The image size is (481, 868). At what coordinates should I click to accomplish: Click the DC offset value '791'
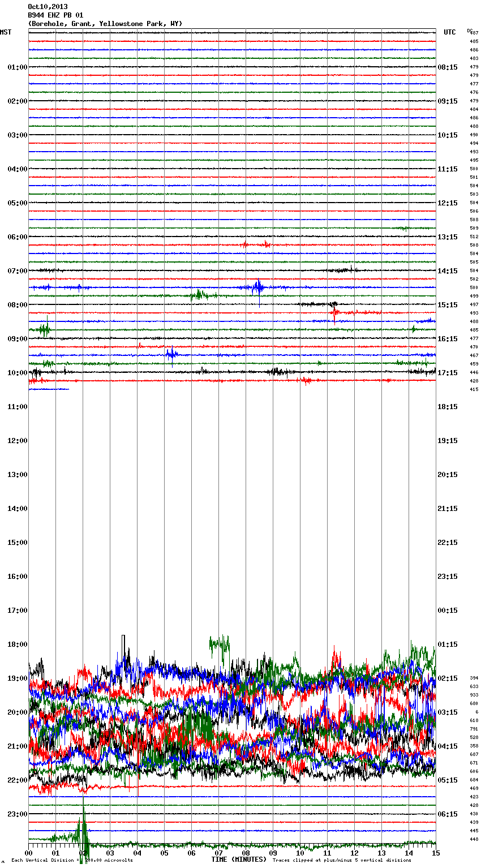[474, 729]
